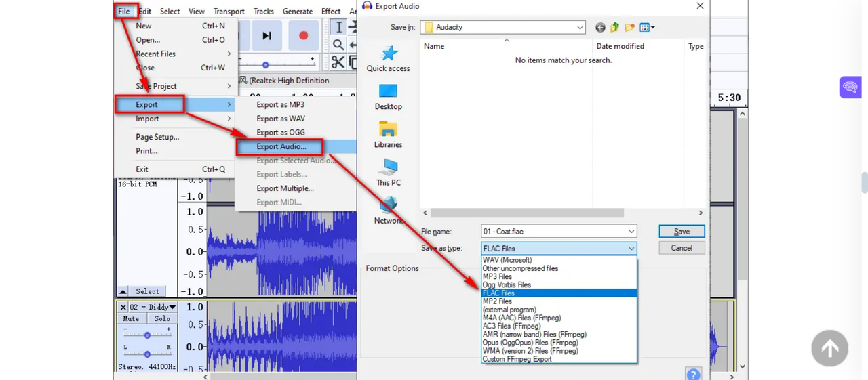Open the View Menu icon in dialog

coord(647,28)
